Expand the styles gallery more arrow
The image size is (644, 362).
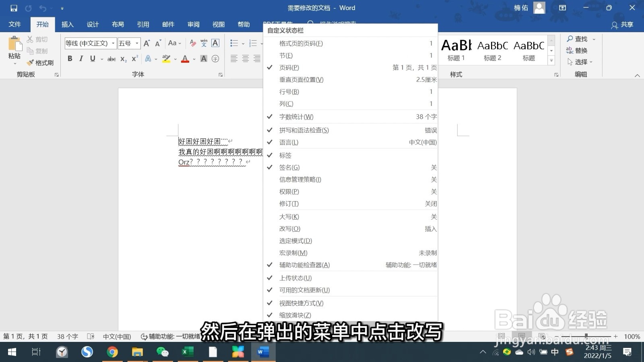point(551,61)
